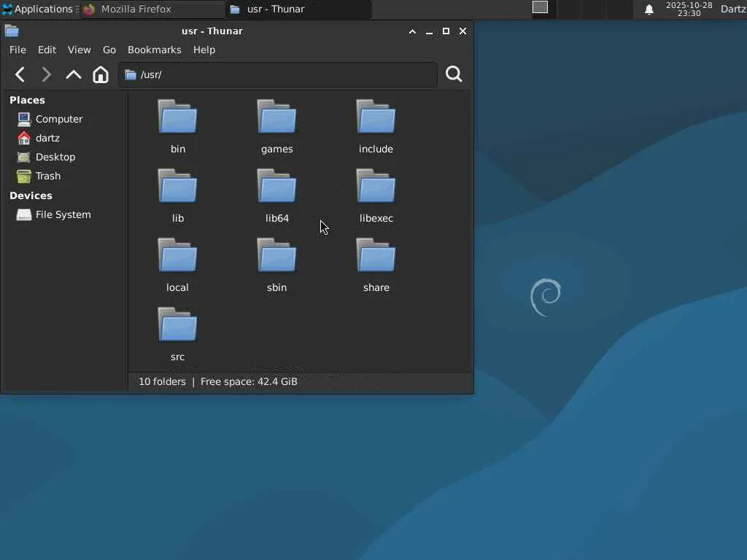Select Computer in the sidebar
Image resolution: width=747 pixels, height=560 pixels.
(x=58, y=119)
